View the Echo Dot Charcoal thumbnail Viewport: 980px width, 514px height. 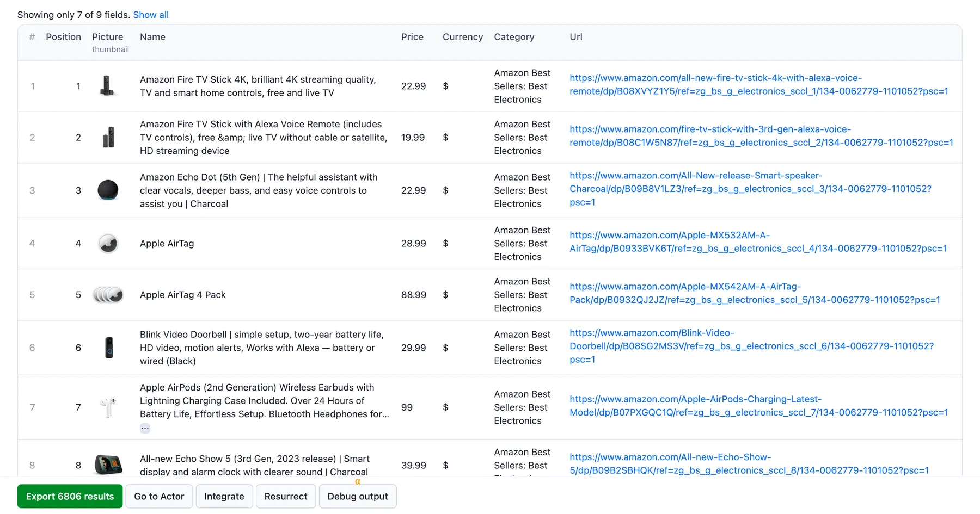(x=108, y=190)
